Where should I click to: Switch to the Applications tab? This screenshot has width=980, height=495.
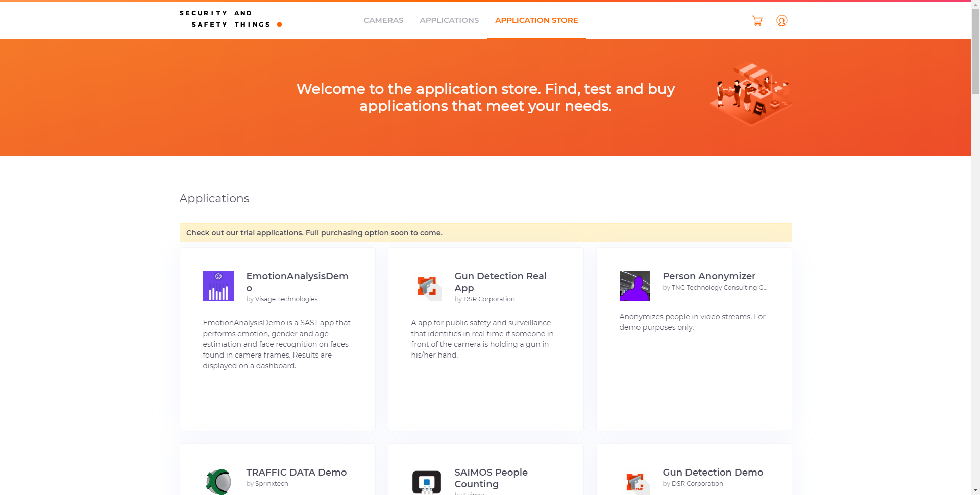449,20
